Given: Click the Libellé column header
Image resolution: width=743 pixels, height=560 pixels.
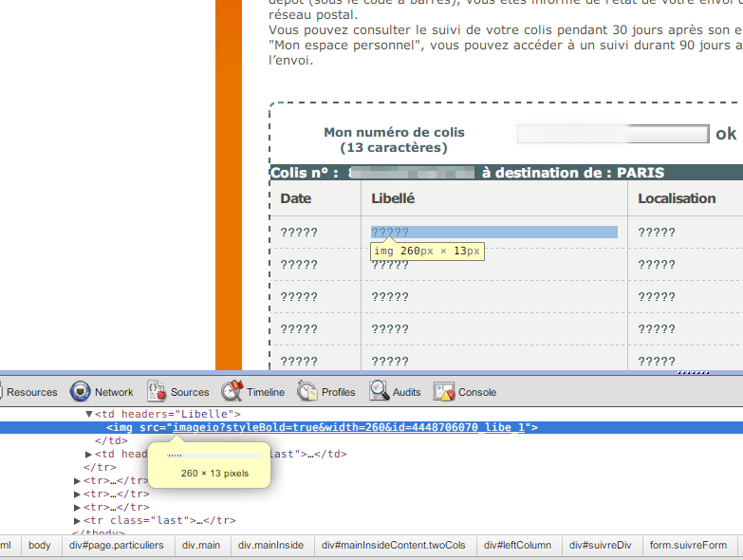Looking at the screenshot, I should pos(393,198).
